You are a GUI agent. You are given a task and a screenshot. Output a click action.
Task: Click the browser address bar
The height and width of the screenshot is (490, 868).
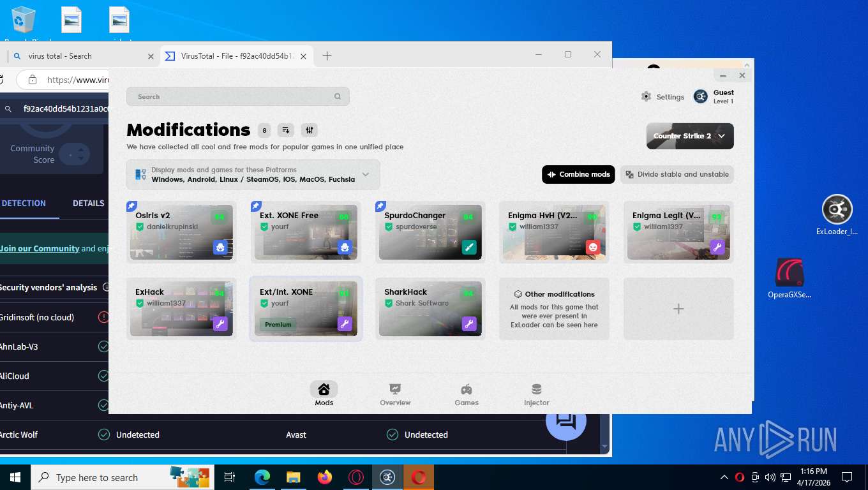tap(64, 80)
